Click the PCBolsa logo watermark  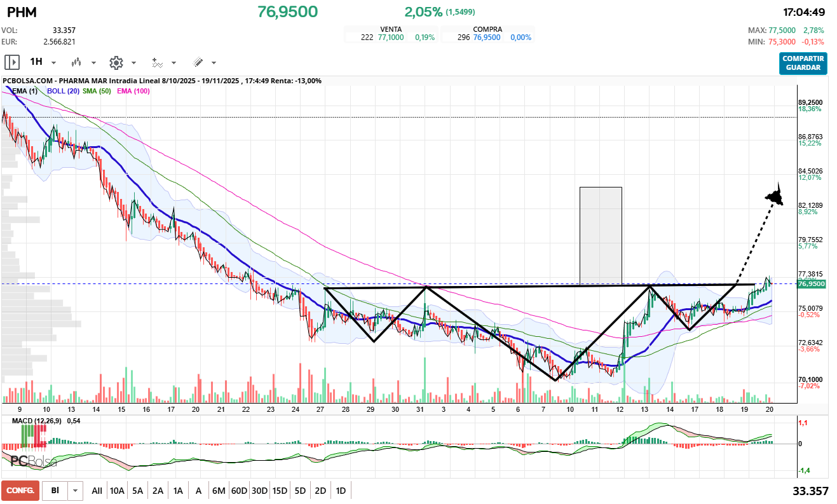[33, 461]
